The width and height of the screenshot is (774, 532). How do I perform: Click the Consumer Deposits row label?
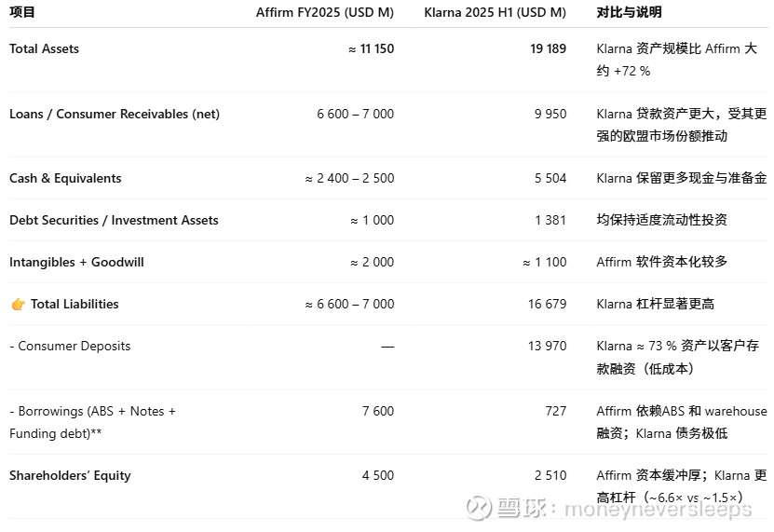pos(73,346)
